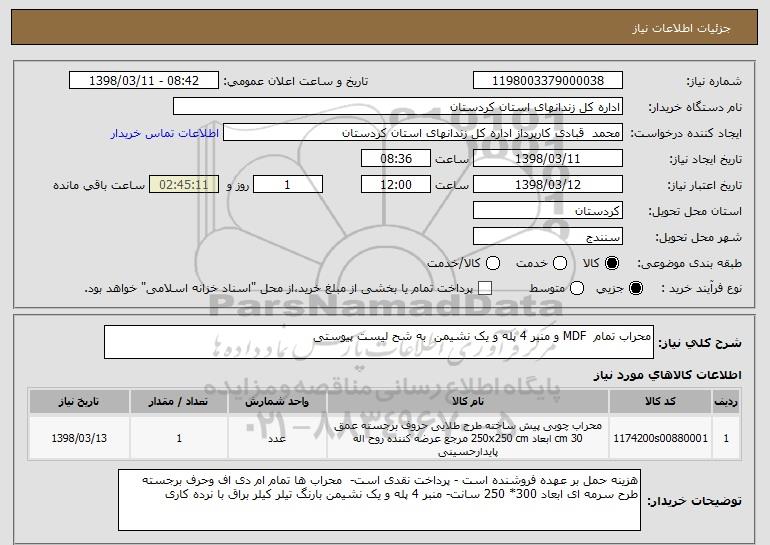Click the نام کالا column header

pos(468,402)
